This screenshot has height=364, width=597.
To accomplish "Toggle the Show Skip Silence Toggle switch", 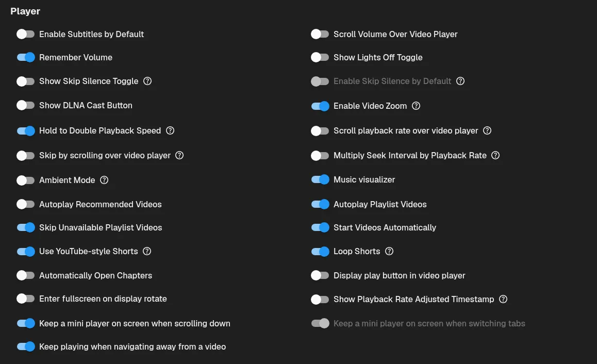I will (25, 81).
